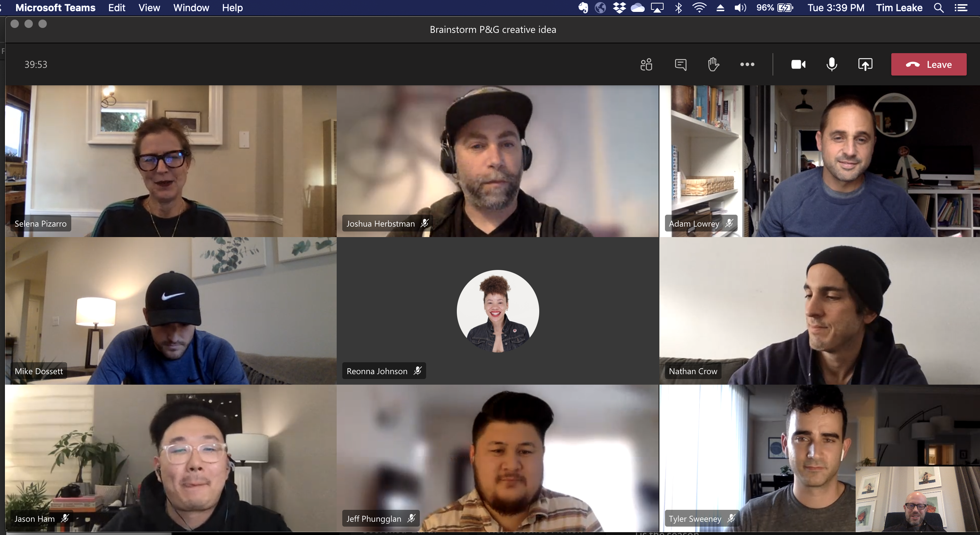Open the Wi-Fi status dropdown
The height and width of the screenshot is (535, 980).
pos(699,8)
